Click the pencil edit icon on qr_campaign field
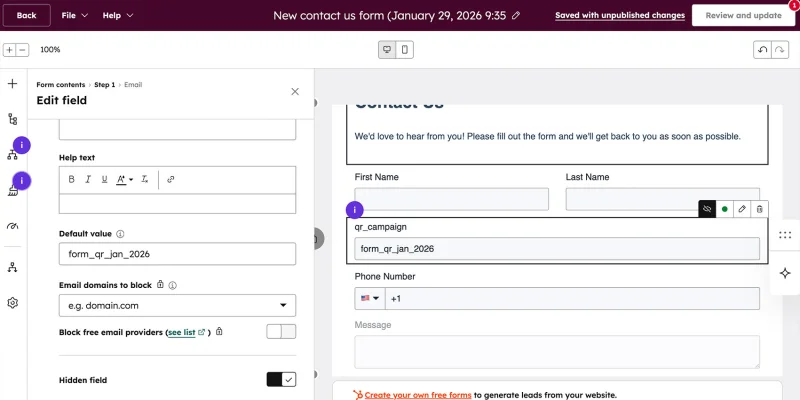This screenshot has width=800, height=400. (x=742, y=209)
